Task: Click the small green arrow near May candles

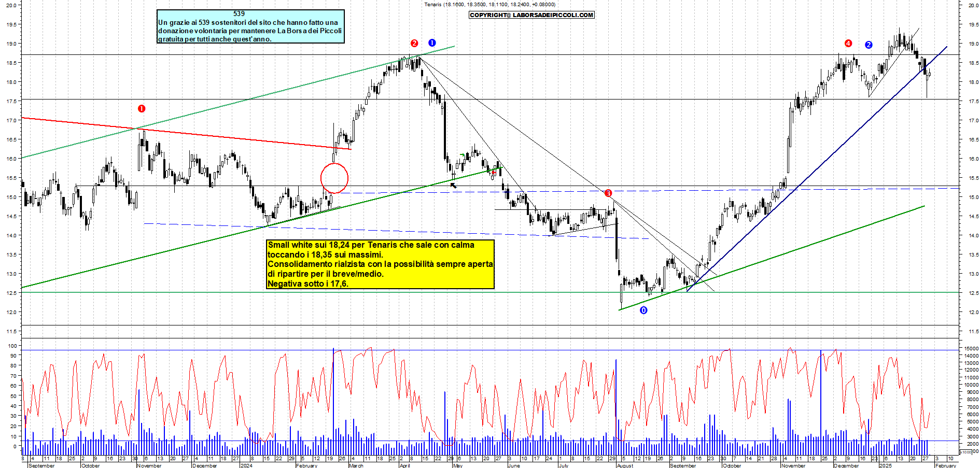Action: pos(462,155)
